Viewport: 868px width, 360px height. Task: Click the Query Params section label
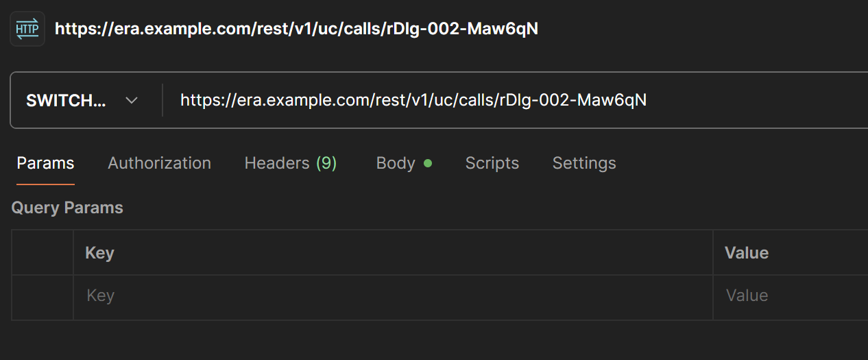[x=67, y=208]
